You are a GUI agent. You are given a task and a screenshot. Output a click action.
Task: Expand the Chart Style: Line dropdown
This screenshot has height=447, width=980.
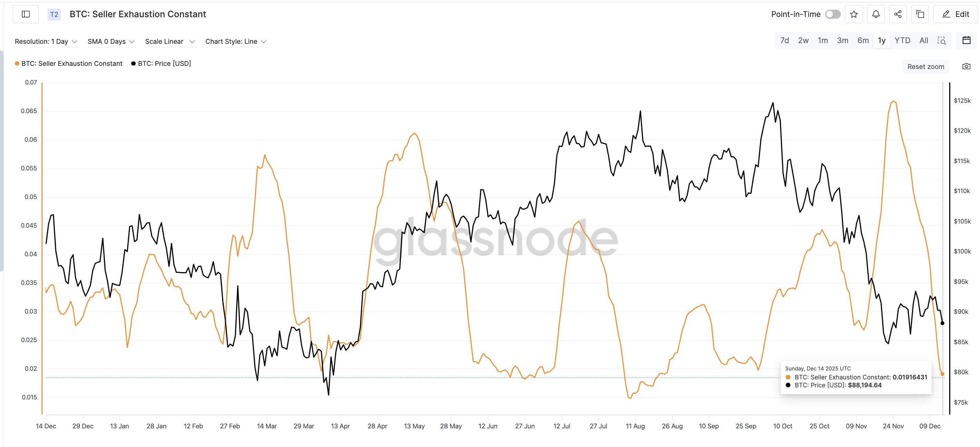coord(236,41)
